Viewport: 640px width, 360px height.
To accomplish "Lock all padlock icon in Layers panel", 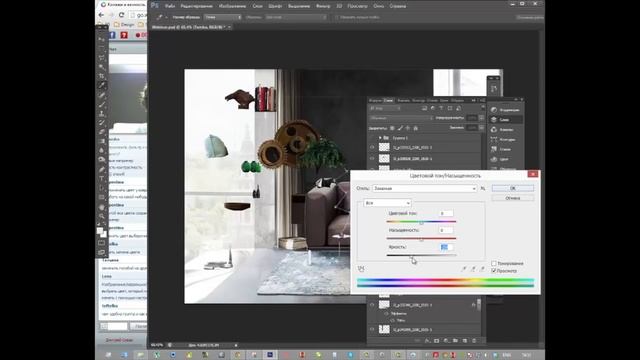I will [416, 128].
